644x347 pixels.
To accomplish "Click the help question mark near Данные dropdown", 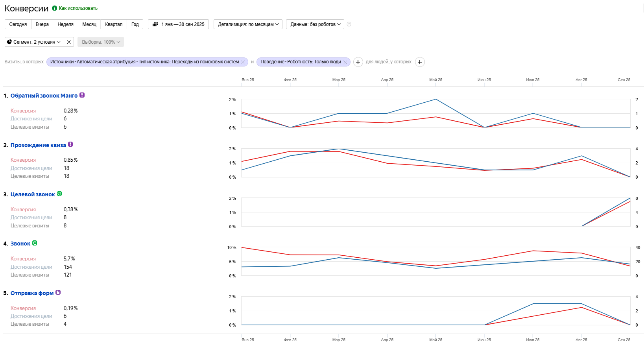I will [349, 24].
